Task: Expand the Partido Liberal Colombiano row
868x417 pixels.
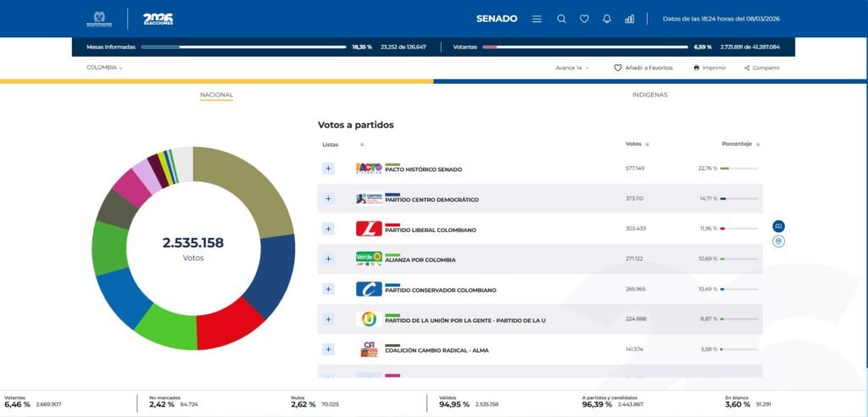Action: [x=328, y=229]
